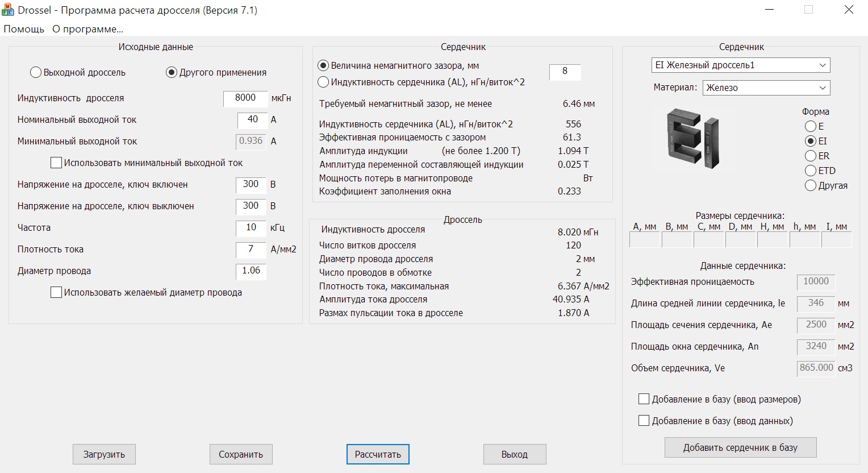Choose the ETD core shape option
868x473 pixels.
pos(811,171)
